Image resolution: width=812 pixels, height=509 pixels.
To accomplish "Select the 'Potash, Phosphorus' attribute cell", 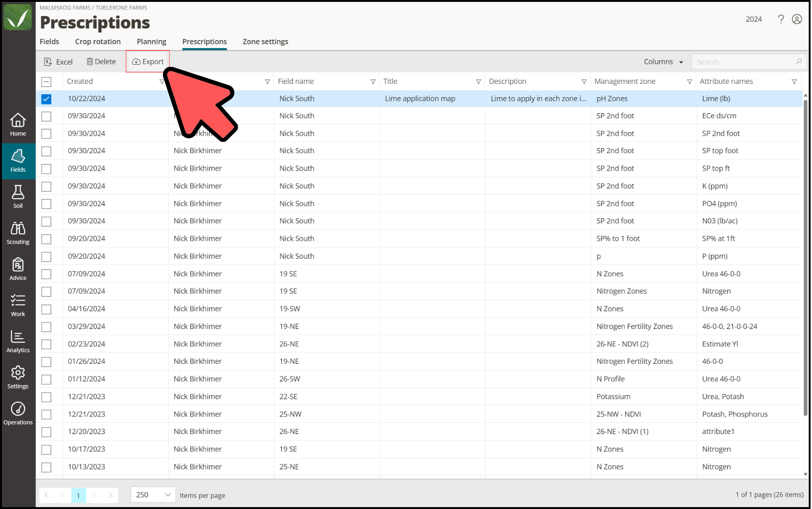I will pos(735,414).
